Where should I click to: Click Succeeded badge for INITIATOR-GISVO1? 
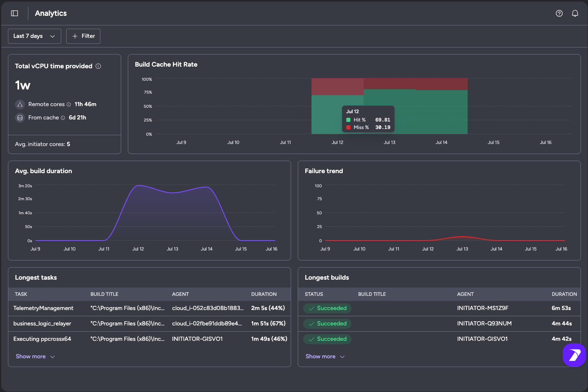click(x=327, y=339)
